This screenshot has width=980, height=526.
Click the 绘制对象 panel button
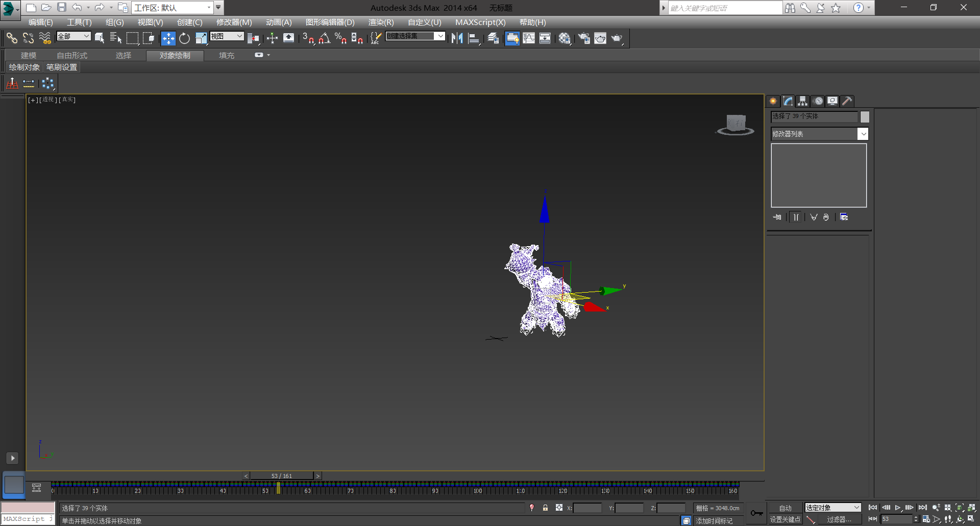coord(24,67)
